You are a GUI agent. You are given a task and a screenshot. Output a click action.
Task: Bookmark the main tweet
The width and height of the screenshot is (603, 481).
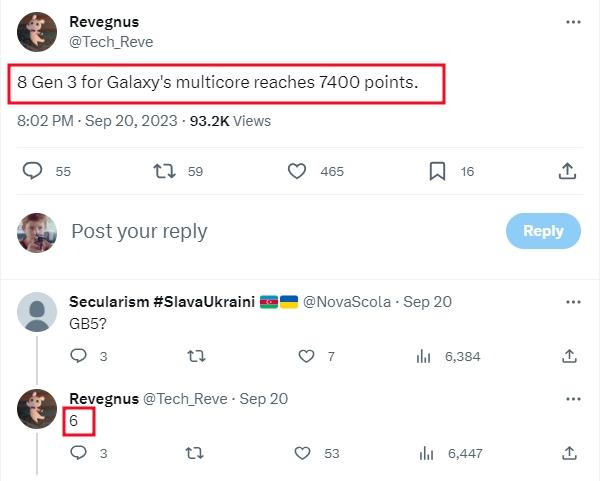coord(437,171)
